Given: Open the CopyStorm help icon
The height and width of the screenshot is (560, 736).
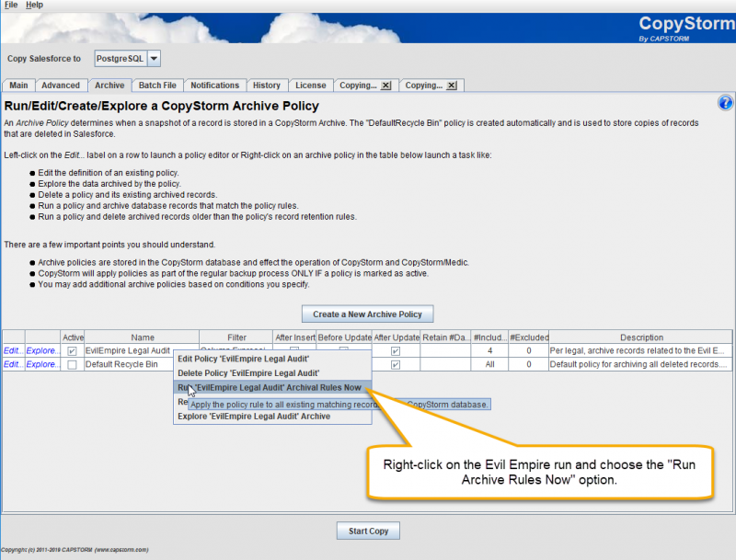Looking at the screenshot, I should (725, 102).
